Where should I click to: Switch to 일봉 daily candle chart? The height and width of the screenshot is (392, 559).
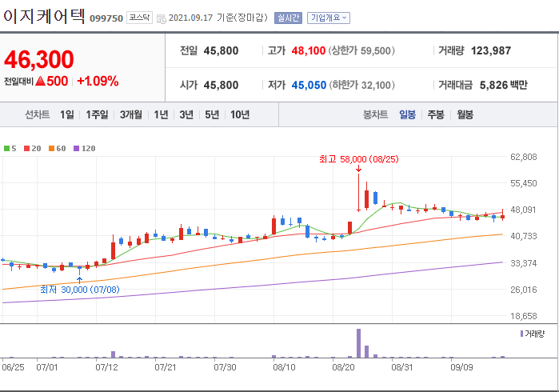tap(408, 115)
